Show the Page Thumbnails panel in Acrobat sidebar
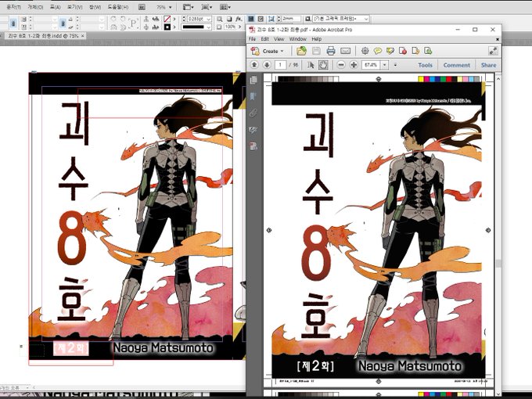Image resolution: width=532 pixels, height=399 pixels. coord(253,80)
